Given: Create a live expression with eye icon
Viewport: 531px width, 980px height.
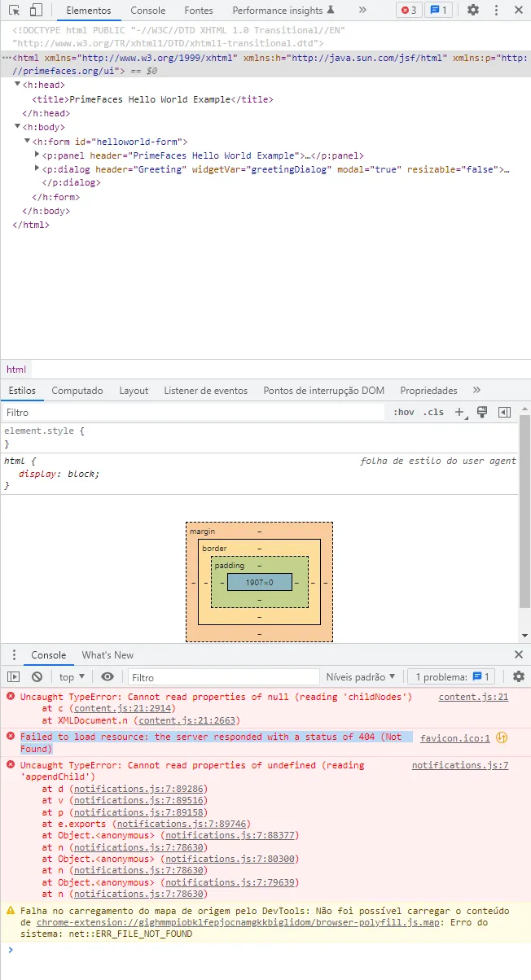Looking at the screenshot, I should 108,676.
